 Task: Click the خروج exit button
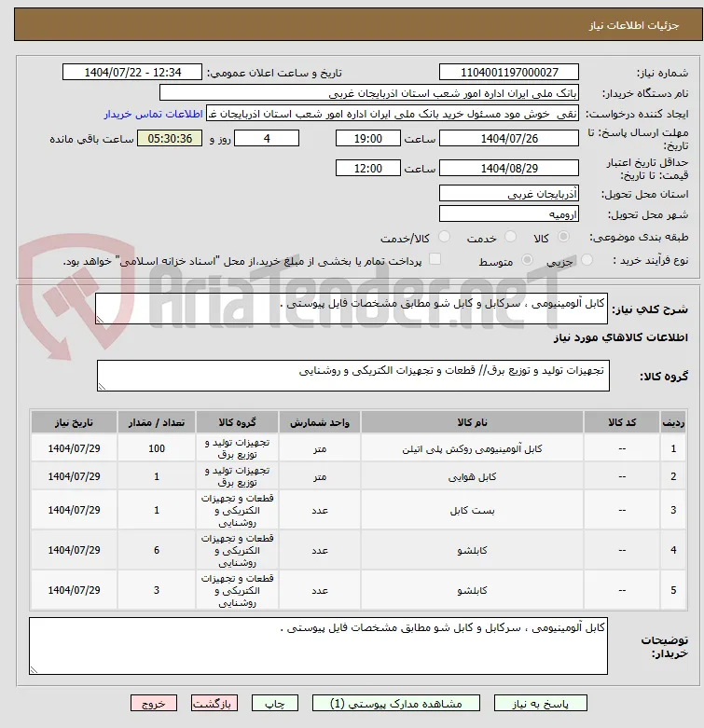click(x=154, y=704)
